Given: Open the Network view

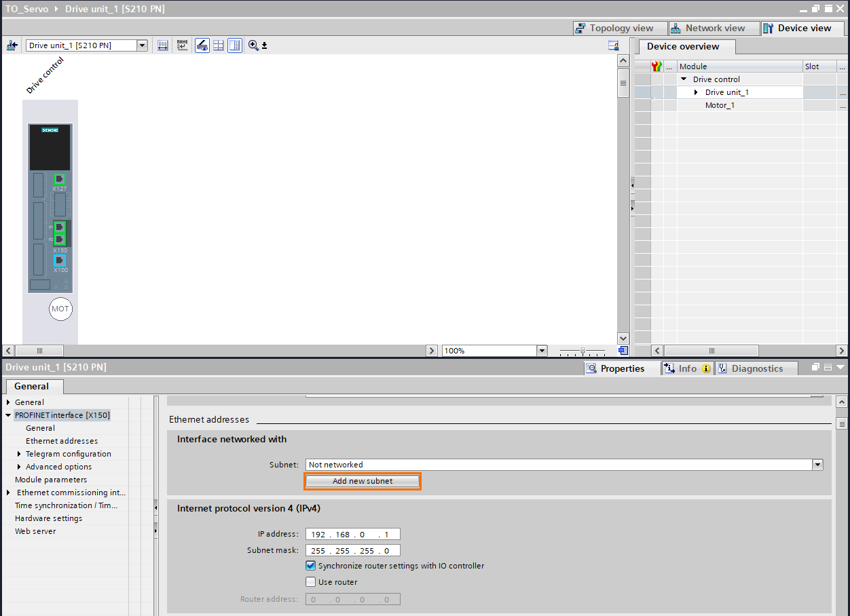Looking at the screenshot, I should point(714,28).
